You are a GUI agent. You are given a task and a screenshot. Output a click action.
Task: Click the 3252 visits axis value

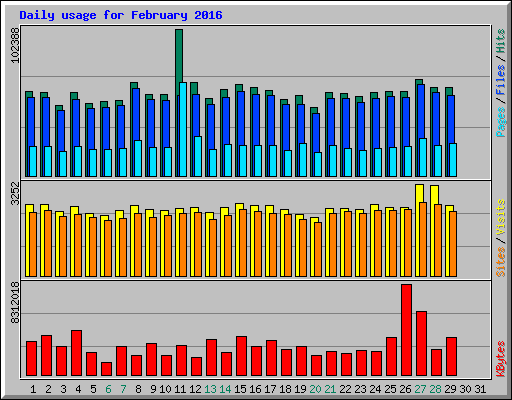point(15,193)
